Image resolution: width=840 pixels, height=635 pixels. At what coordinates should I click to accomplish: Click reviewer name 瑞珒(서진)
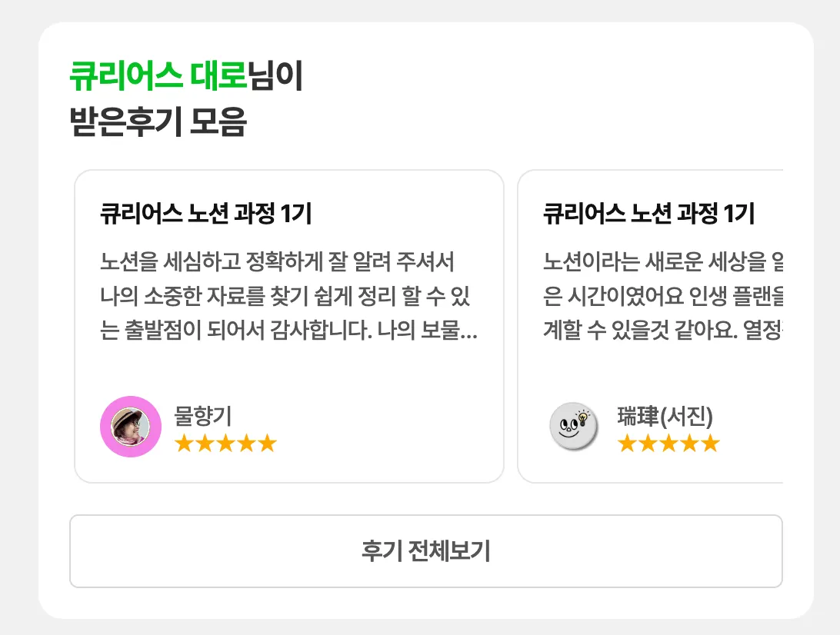(x=665, y=416)
